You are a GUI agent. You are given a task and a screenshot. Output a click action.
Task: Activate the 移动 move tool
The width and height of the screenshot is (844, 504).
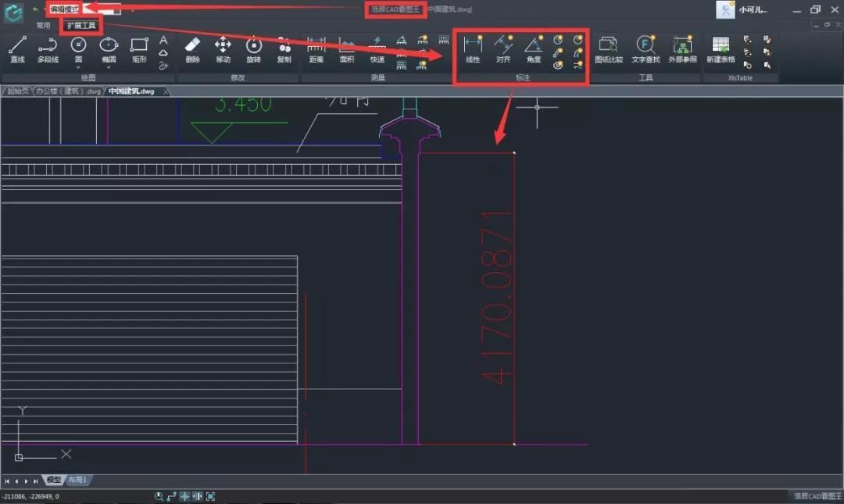point(223,47)
